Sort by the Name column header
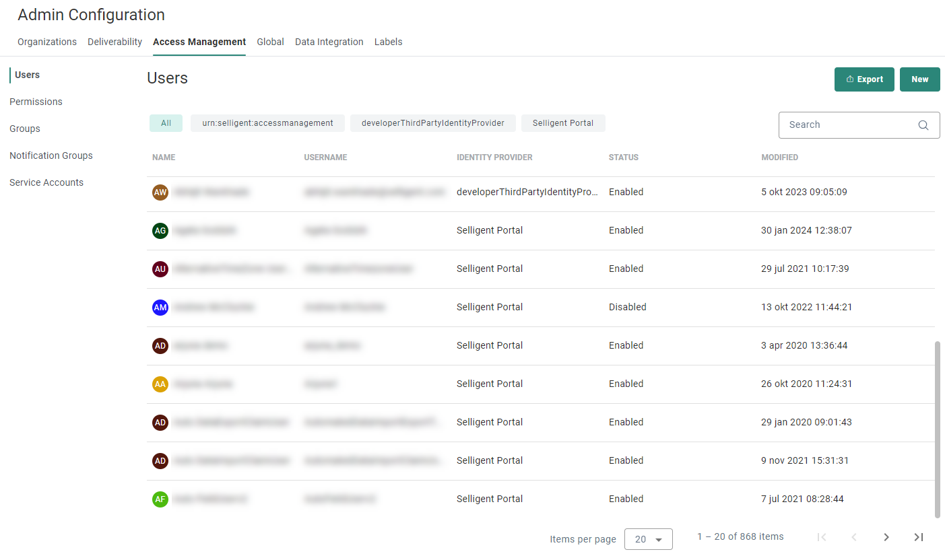Viewport: 945px width, 560px height. click(164, 157)
